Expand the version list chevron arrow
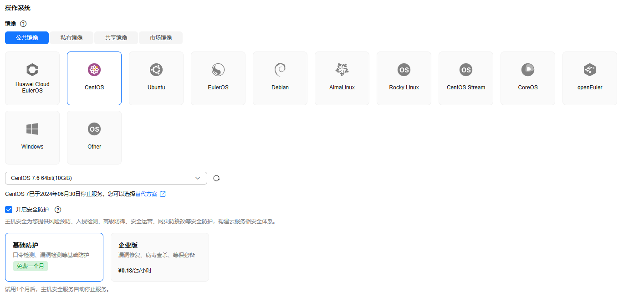644x293 pixels. tap(198, 178)
